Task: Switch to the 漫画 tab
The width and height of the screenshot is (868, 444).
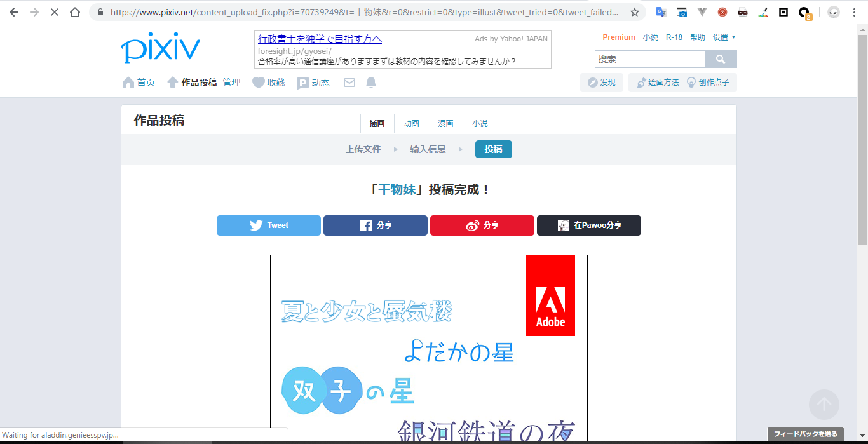Action: [x=445, y=124]
